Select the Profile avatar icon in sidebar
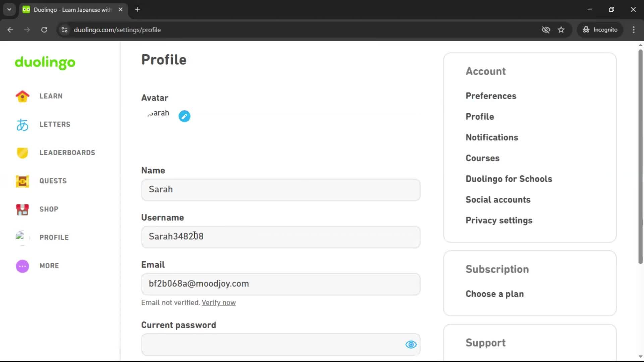The width and height of the screenshot is (644, 362). [21, 238]
